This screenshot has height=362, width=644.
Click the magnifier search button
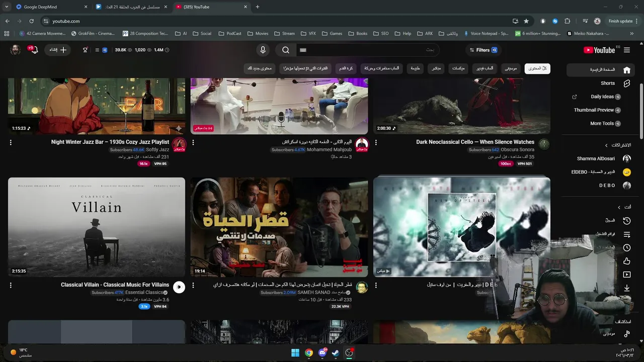[286, 50]
